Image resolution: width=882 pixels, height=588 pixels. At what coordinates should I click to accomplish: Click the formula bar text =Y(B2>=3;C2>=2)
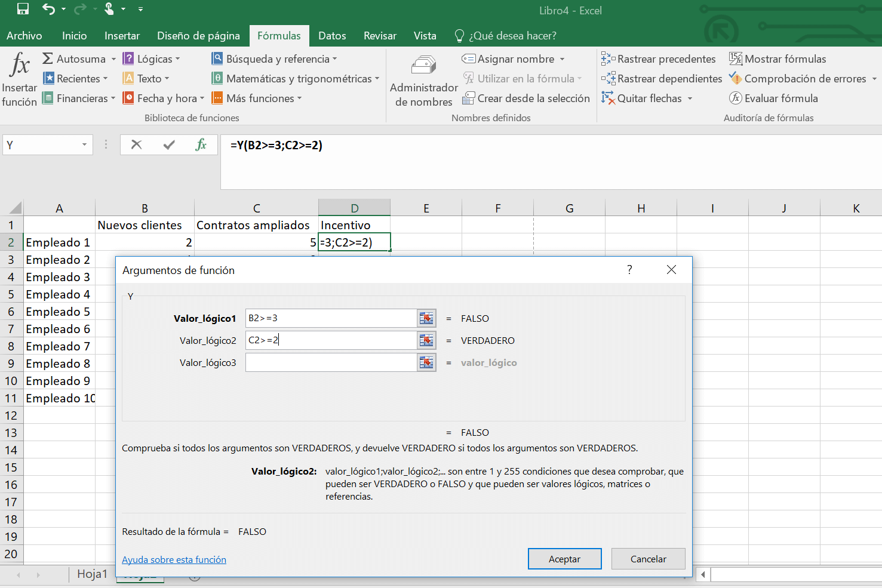pyautogui.click(x=276, y=145)
